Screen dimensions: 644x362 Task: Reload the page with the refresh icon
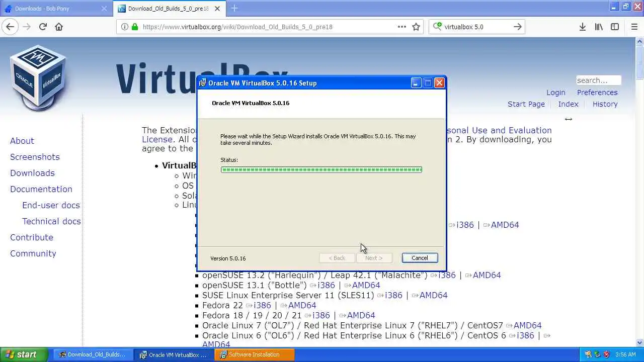43,27
